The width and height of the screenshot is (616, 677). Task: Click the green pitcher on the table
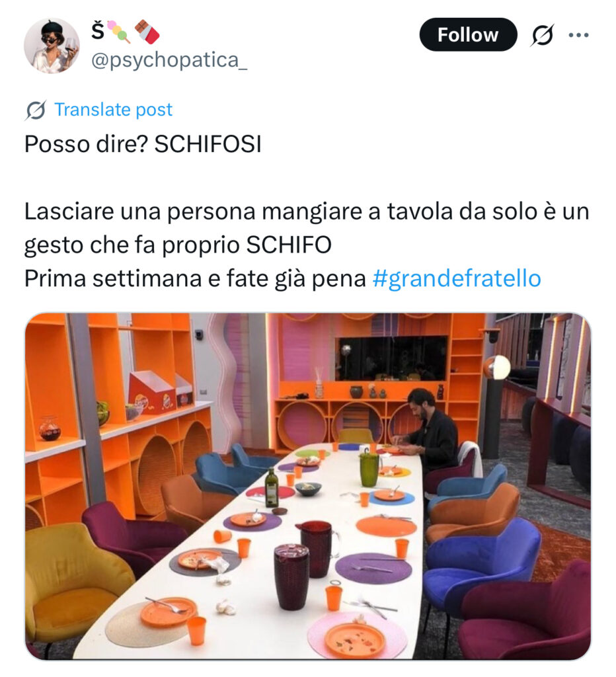tap(369, 469)
